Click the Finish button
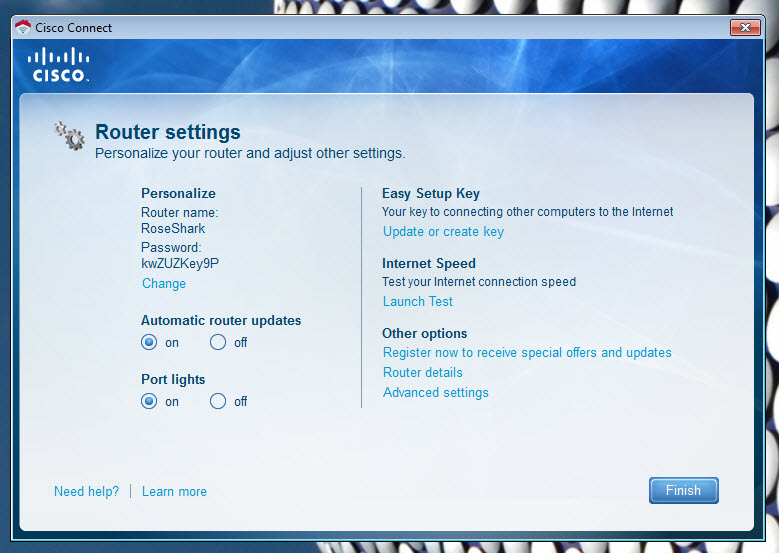The width and height of the screenshot is (779, 553). [684, 490]
